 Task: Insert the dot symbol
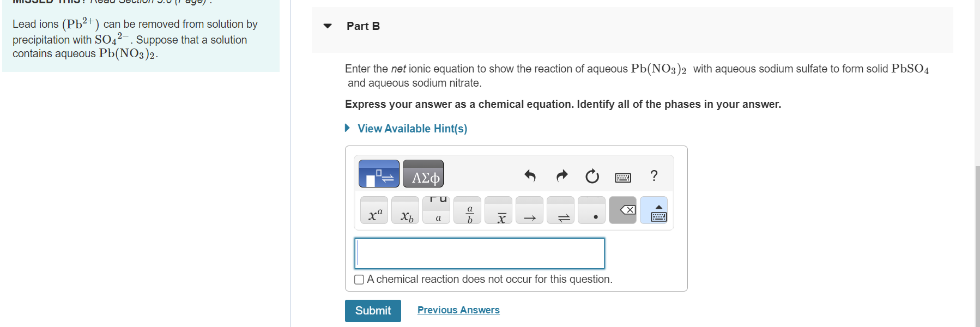(592, 211)
